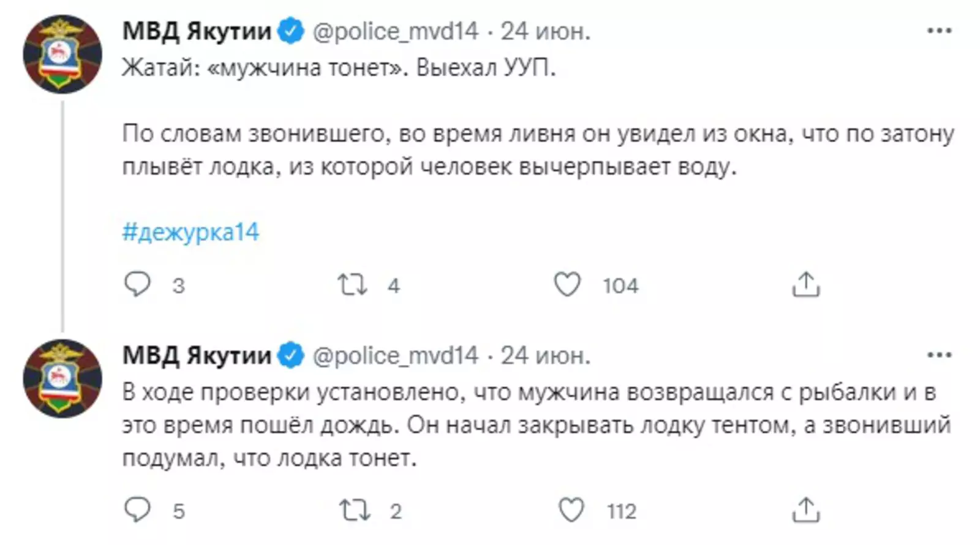Open @police_mvd14 handle in first tweet

tap(396, 31)
